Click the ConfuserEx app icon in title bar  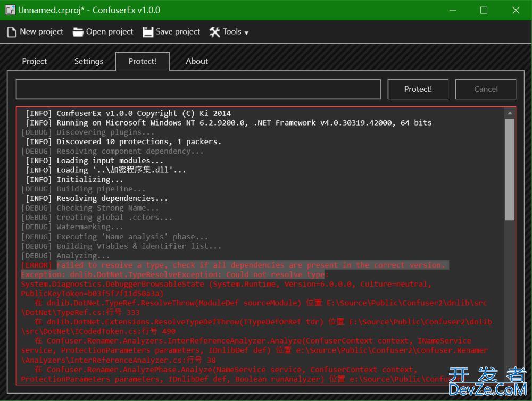pos(10,10)
